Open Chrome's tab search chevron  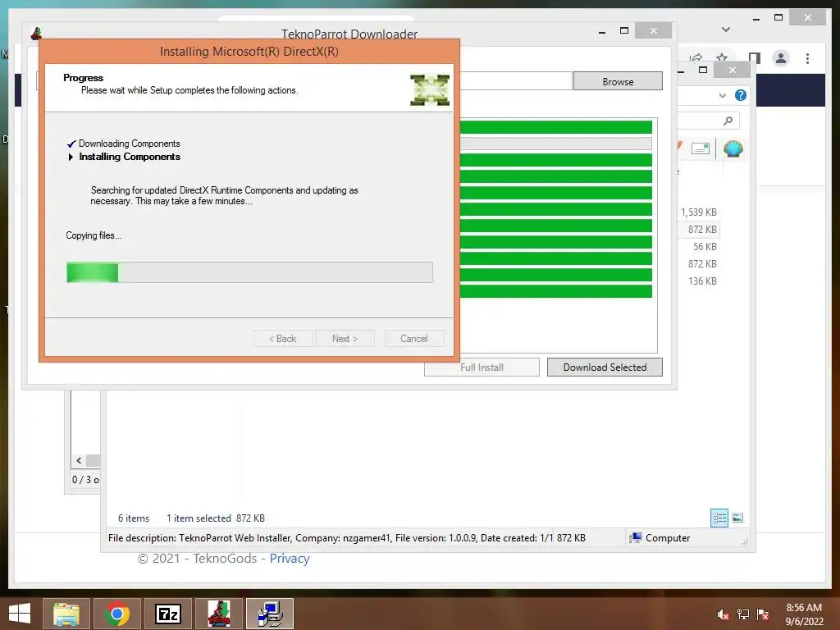pyautogui.click(x=726, y=30)
